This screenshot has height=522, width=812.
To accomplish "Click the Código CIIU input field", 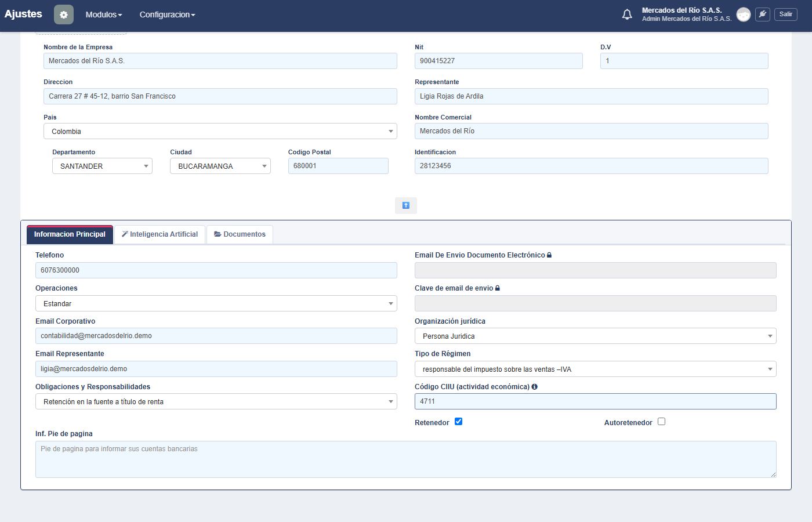I will coord(596,401).
